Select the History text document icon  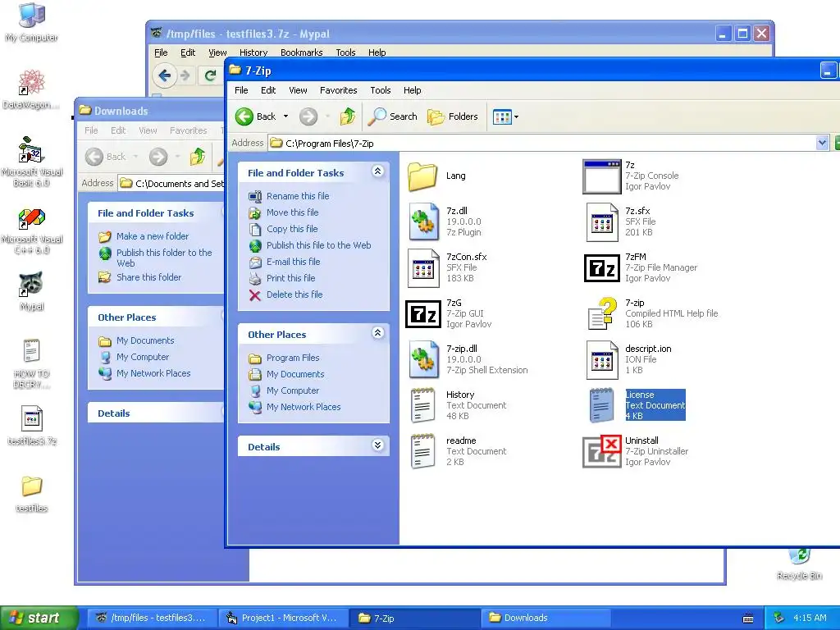(422, 405)
